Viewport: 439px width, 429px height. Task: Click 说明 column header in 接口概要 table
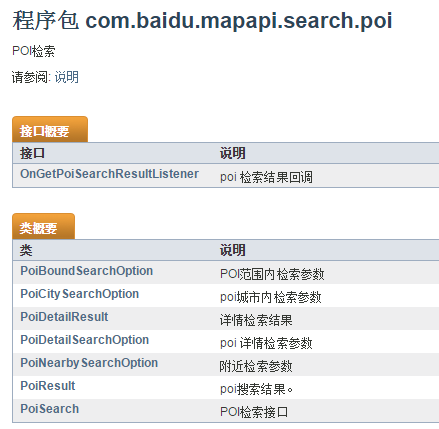[x=232, y=153]
